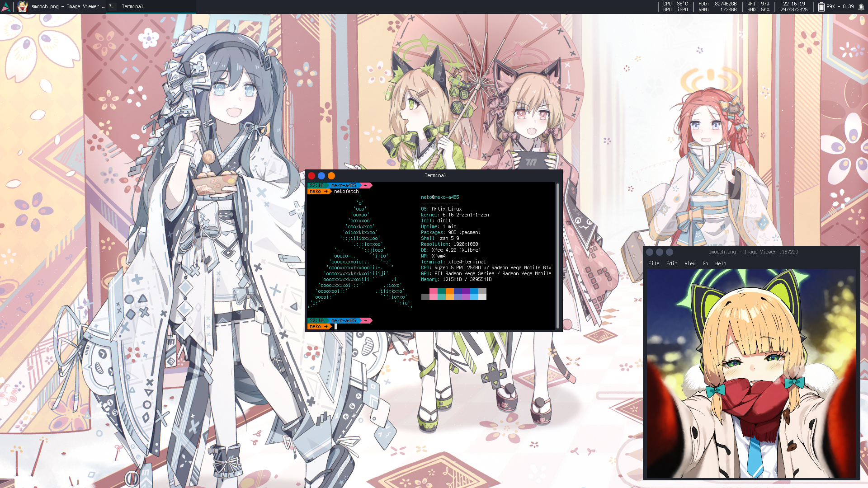Click the Image Viewer title smooch.png [18/22]

[753, 252]
